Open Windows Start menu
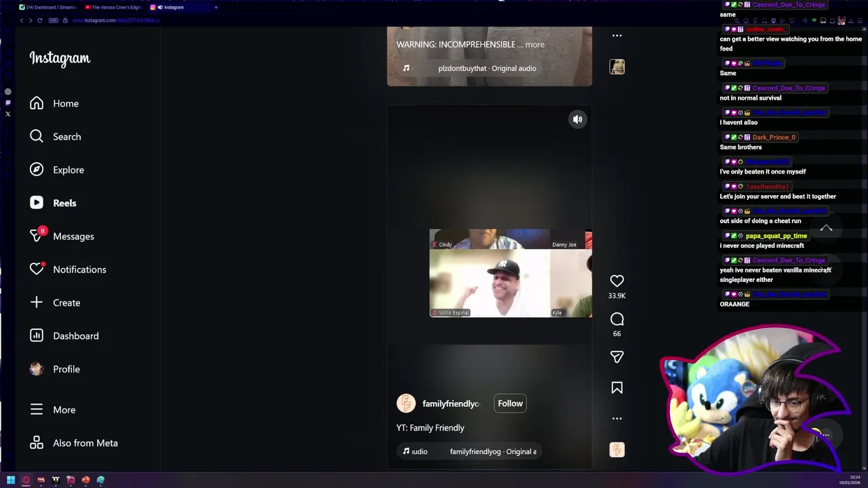Screen dimensions: 868x488 pyautogui.click(x=11, y=480)
